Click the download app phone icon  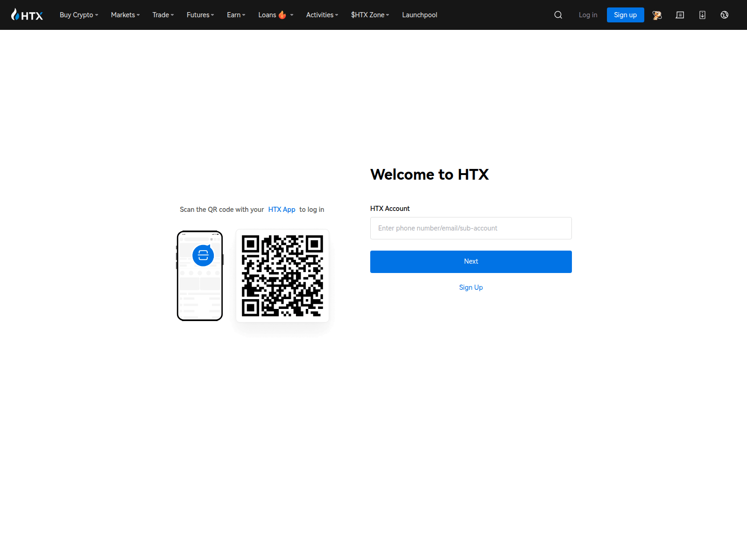[702, 15]
